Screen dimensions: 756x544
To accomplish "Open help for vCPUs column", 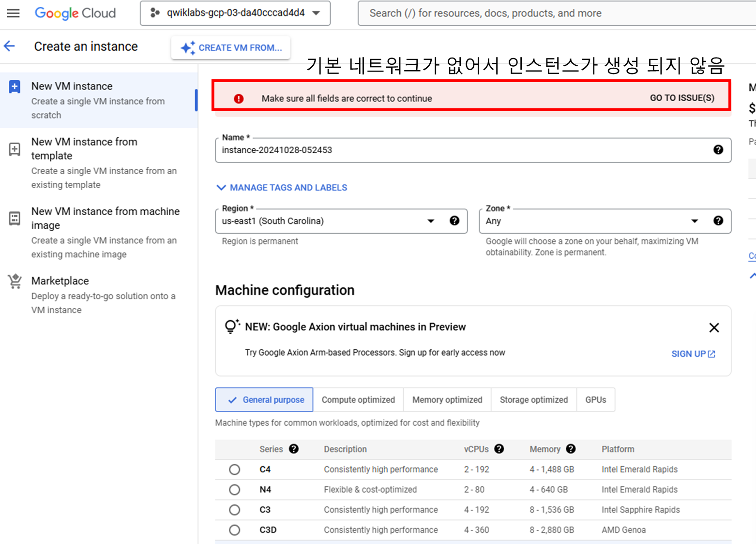I will [499, 449].
